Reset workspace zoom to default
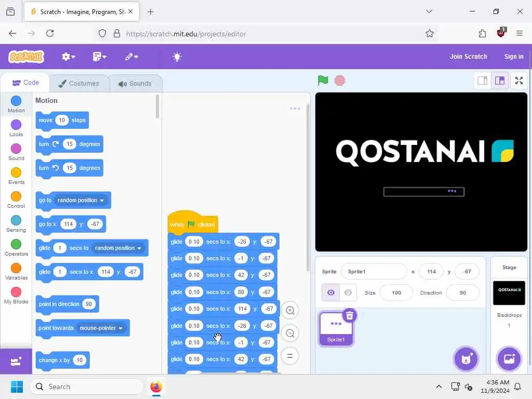 tap(290, 356)
